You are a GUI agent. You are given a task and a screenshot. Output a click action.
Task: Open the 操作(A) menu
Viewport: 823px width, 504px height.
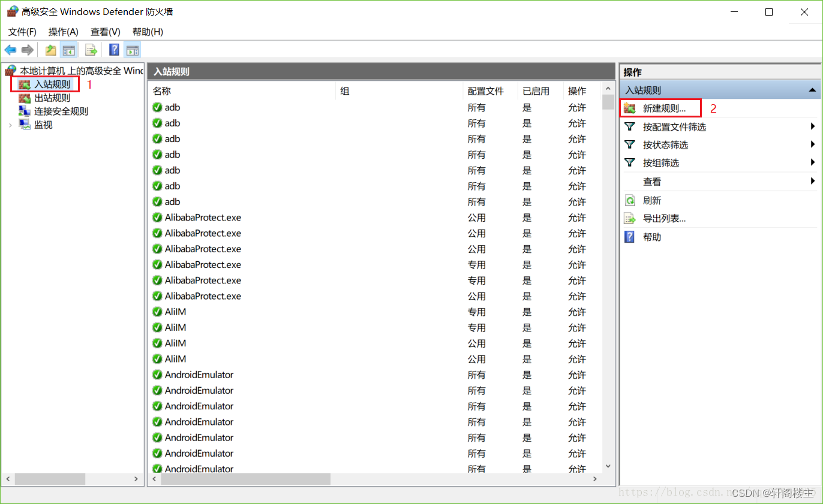pos(64,32)
